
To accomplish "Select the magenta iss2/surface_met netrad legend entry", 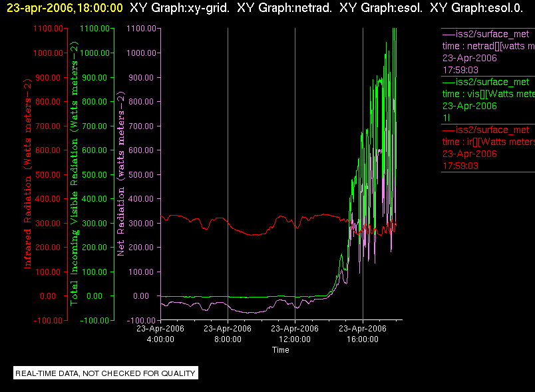I will pos(488,52).
